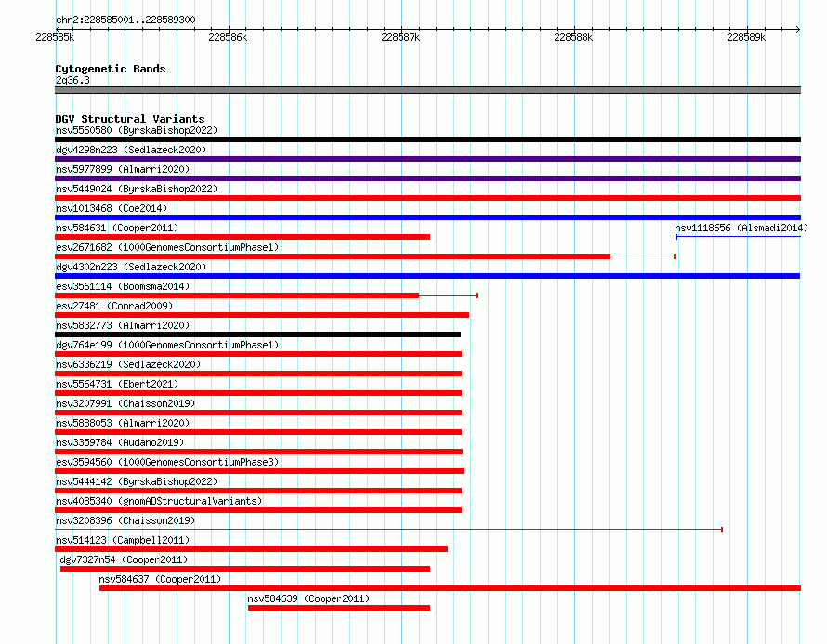Click the 2q36.3 band label

[x=72, y=80]
